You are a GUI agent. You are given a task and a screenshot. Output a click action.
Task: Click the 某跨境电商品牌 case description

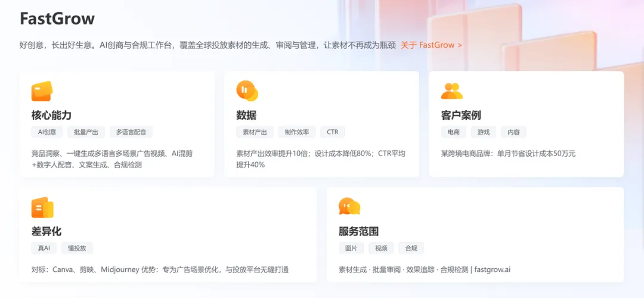[x=508, y=154]
